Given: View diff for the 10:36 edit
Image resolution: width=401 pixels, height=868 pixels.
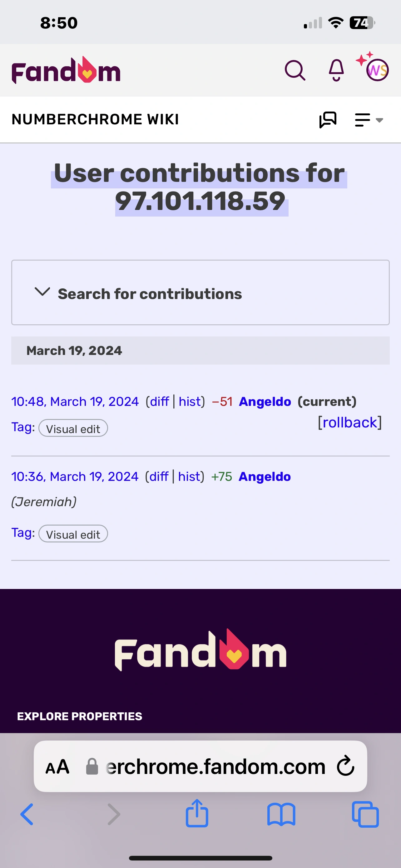Looking at the screenshot, I should point(159,476).
